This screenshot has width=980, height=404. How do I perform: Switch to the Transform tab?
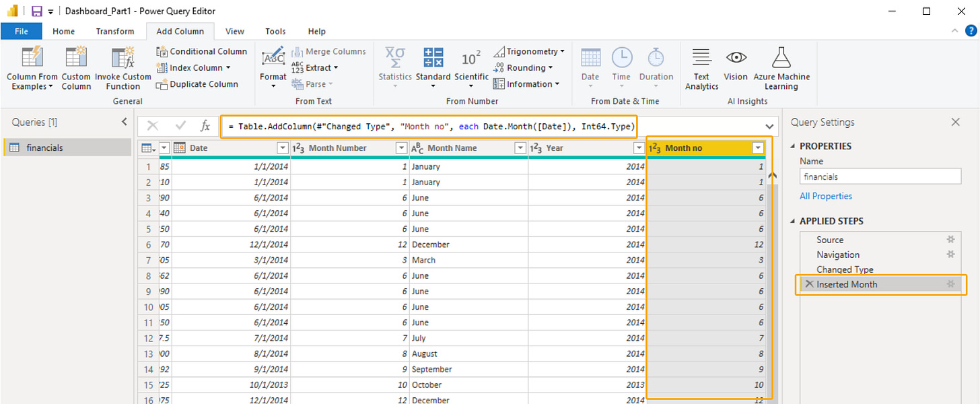115,31
